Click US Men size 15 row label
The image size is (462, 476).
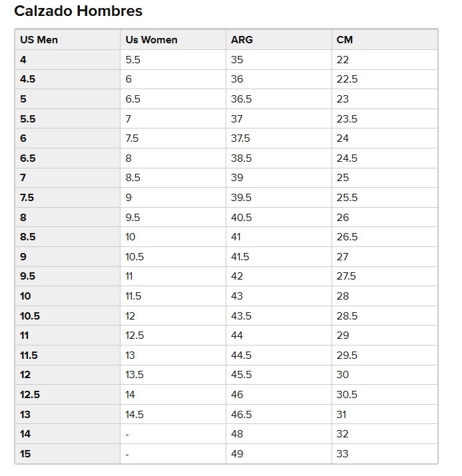[25, 454]
